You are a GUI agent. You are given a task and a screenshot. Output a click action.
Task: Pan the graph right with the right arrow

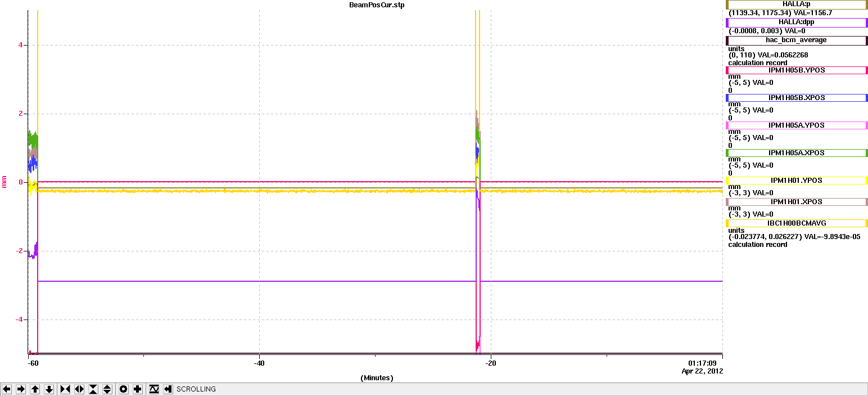tap(21, 389)
